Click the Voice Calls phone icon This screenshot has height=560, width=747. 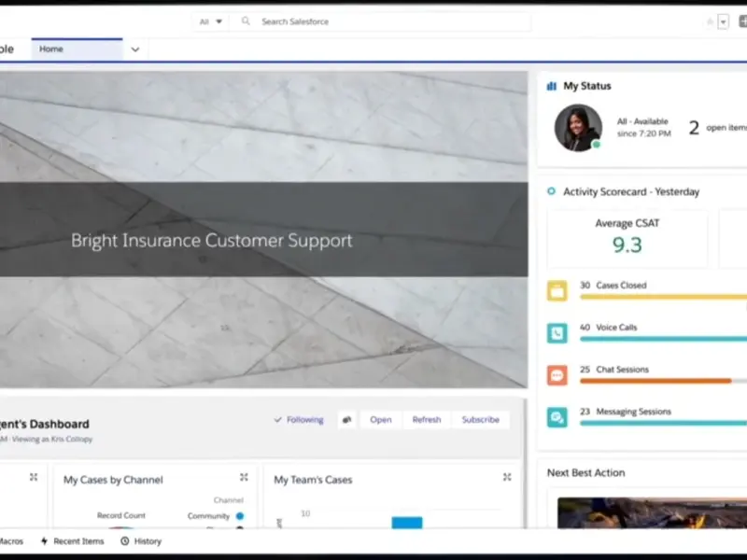click(x=557, y=333)
